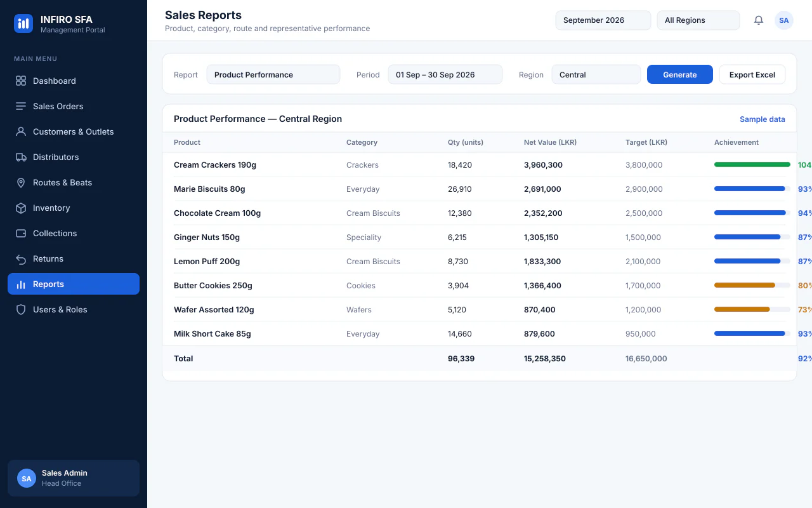Click the Routes & Beats pin icon
812x508 pixels.
point(21,182)
